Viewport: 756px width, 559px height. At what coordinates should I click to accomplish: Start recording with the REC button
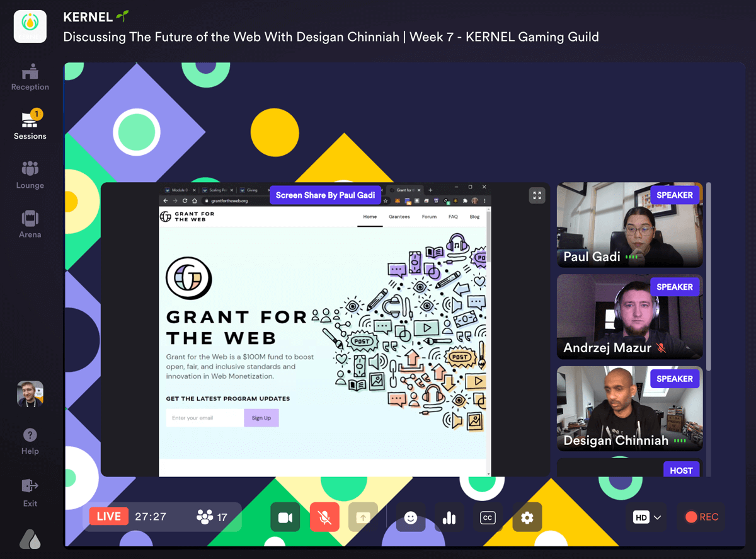click(701, 517)
